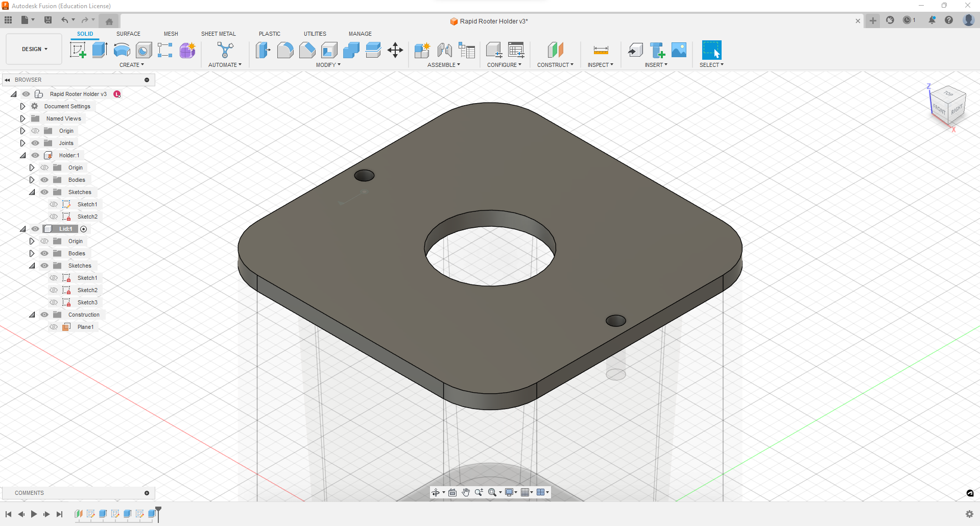980x526 pixels.
Task: Switch to the MESH tab
Action: click(171, 34)
